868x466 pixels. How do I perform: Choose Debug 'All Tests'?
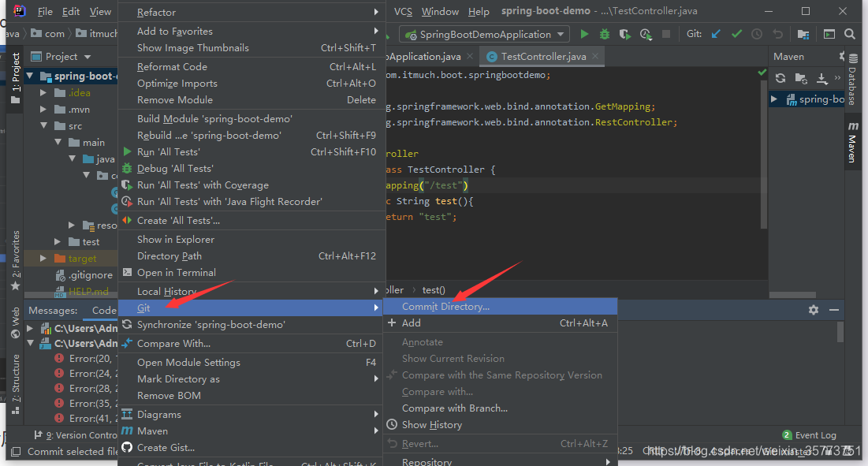[251, 169]
